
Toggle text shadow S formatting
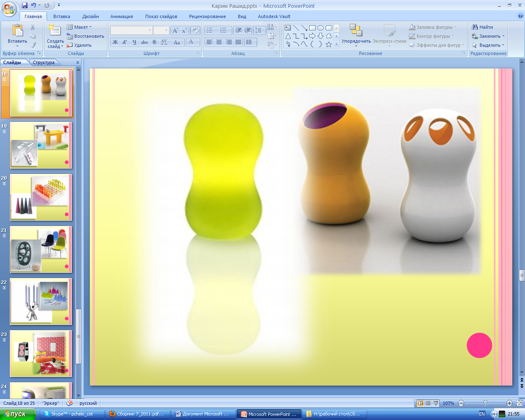coord(154,42)
